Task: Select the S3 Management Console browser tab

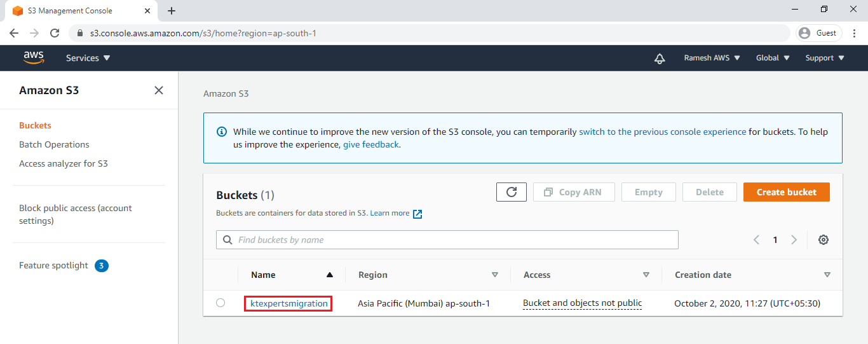Action: coord(80,11)
